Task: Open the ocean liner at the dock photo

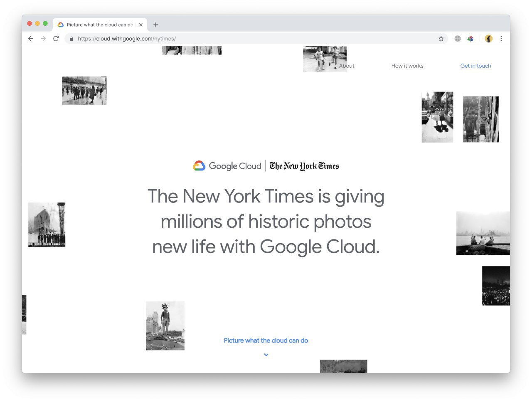Action: point(47,225)
